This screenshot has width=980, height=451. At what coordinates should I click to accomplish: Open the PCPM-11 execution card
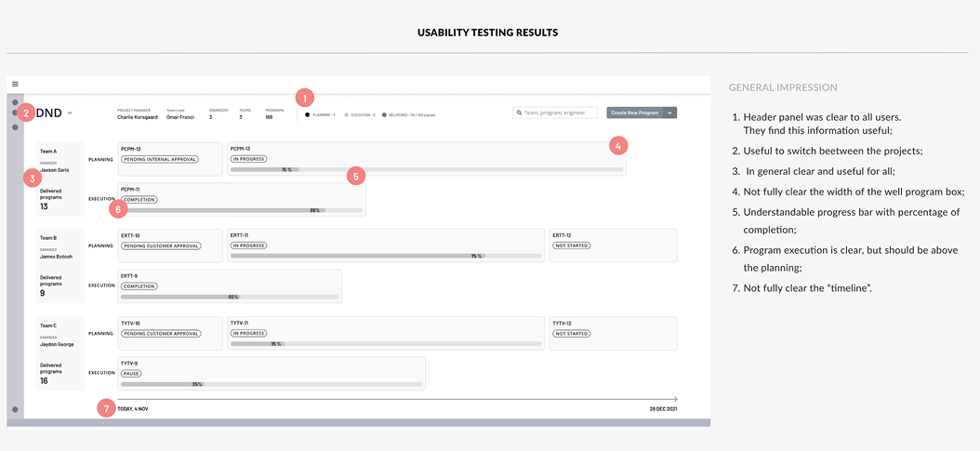(x=241, y=199)
